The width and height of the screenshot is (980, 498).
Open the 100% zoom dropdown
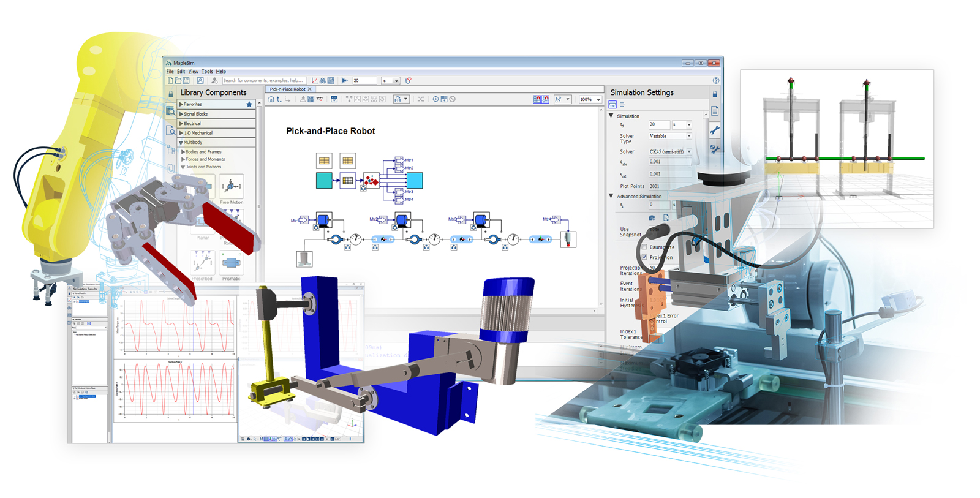tap(598, 99)
